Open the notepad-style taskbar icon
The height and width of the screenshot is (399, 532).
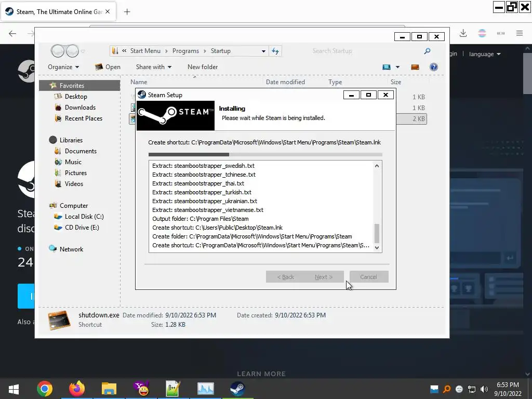(x=173, y=389)
